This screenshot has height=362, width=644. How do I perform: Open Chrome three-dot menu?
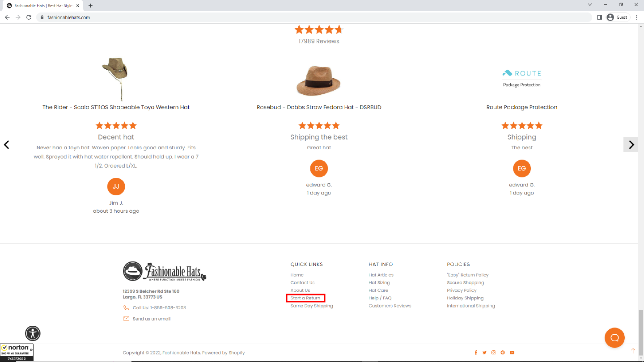point(636,17)
